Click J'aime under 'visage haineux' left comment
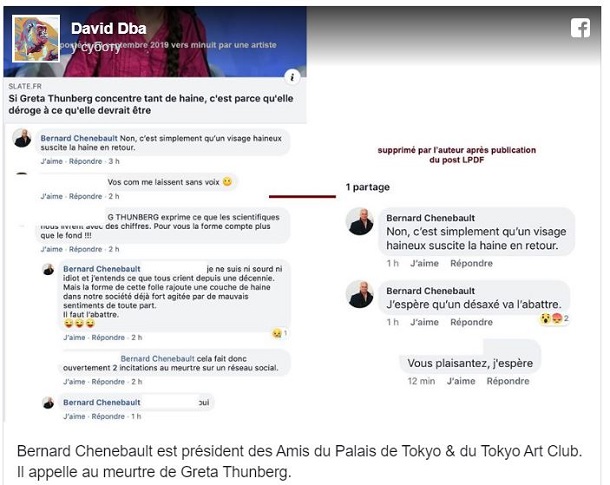610x485 pixels. click(52, 161)
